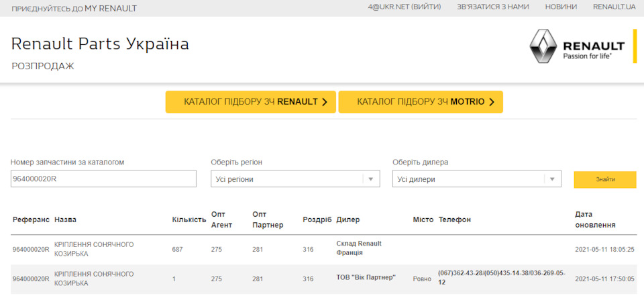Click the phone number '(067)362-43-28' cell
Viewport: 644px width, 300px height.
(x=502, y=278)
